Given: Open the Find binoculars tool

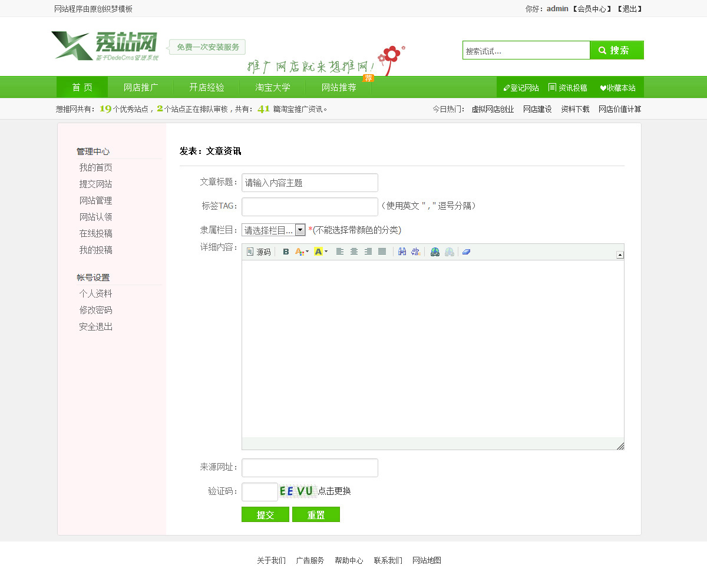Looking at the screenshot, I should (x=402, y=252).
